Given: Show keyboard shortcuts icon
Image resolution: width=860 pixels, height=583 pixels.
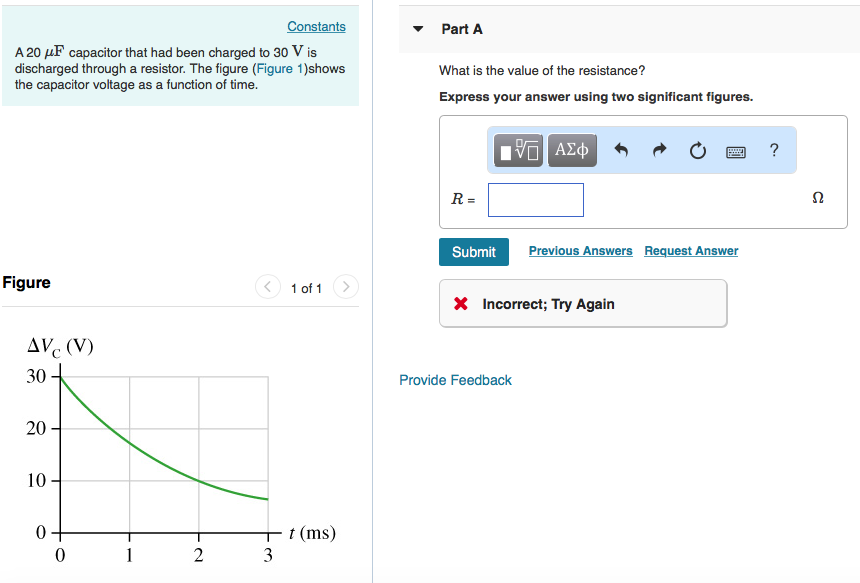Looking at the screenshot, I should coord(736,151).
